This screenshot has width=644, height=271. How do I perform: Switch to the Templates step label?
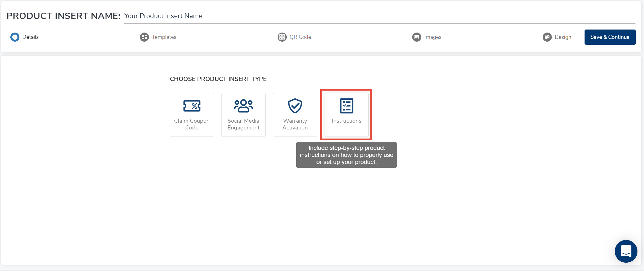pos(164,37)
